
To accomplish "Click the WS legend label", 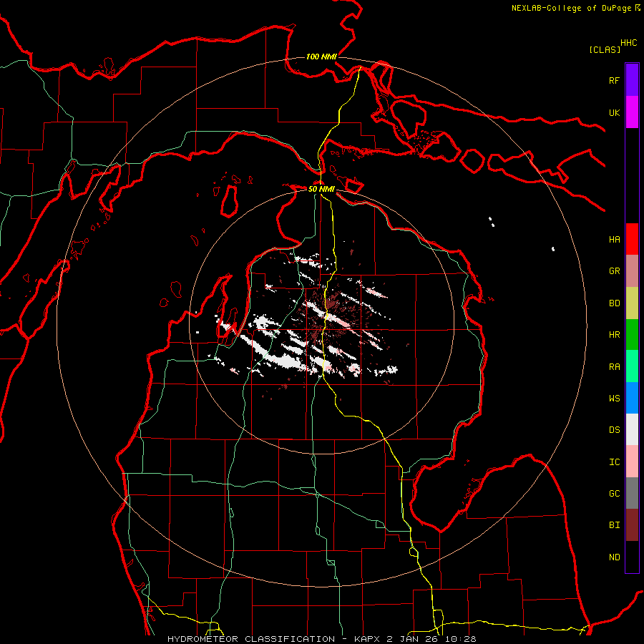I will [614, 399].
